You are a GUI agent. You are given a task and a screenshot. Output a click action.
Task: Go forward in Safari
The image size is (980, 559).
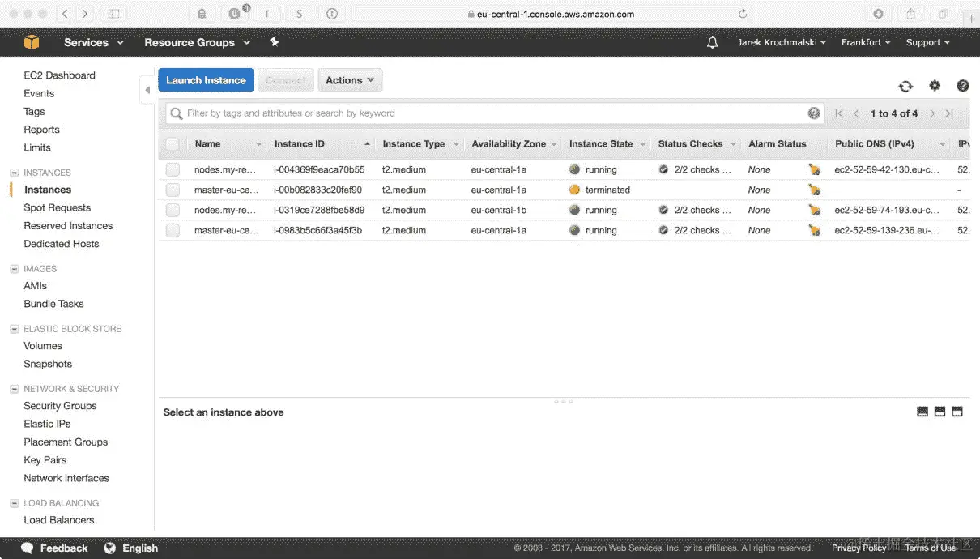(x=85, y=14)
